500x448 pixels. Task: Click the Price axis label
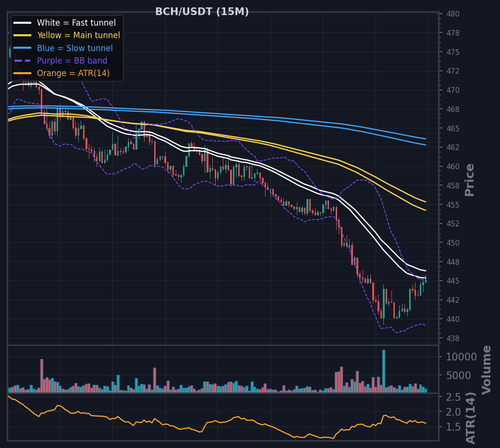pos(469,180)
